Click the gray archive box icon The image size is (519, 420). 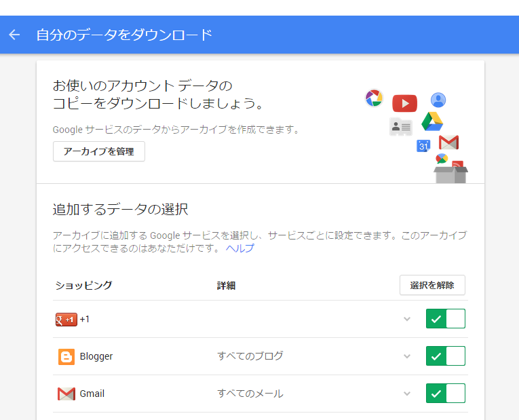(x=450, y=173)
